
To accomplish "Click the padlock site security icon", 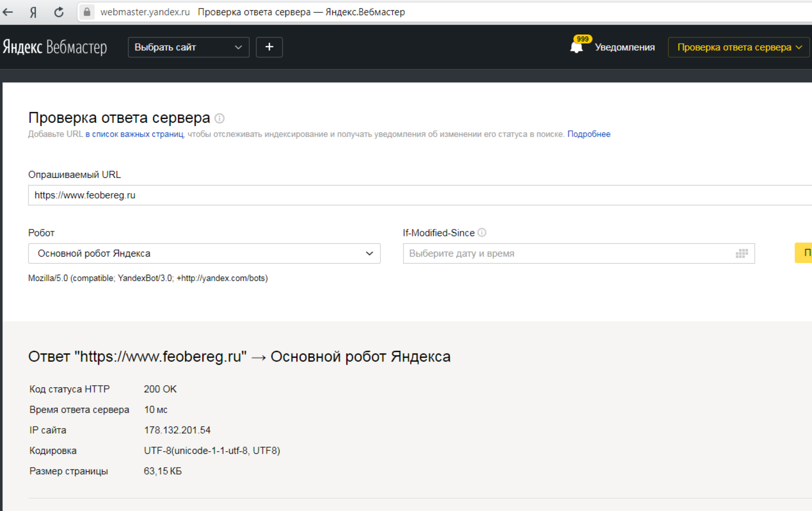I will pyautogui.click(x=87, y=12).
